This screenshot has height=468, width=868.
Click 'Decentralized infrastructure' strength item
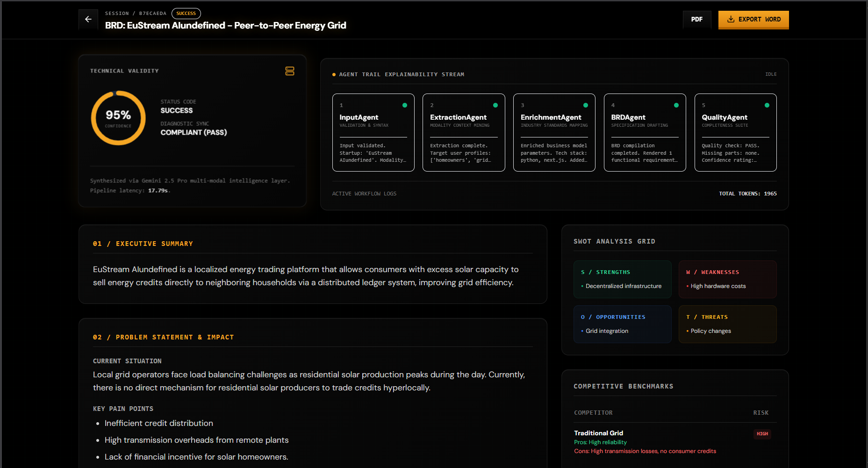(x=624, y=286)
